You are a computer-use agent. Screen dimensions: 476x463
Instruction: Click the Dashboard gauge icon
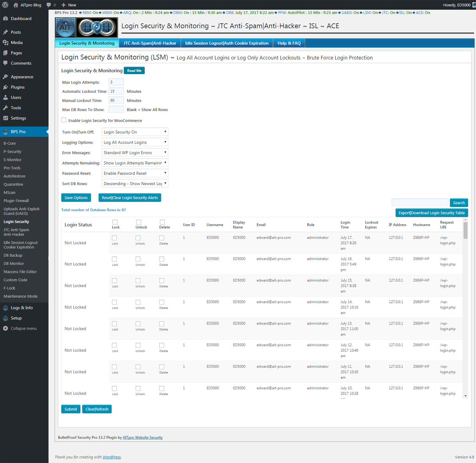pyautogui.click(x=6, y=18)
